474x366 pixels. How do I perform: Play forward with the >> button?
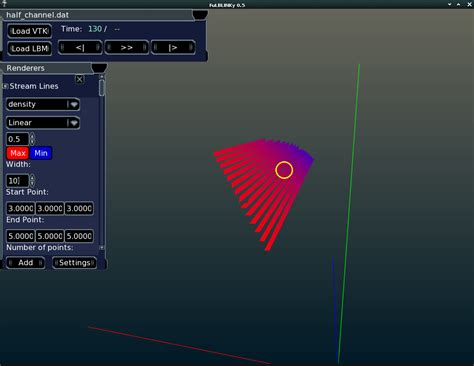(x=127, y=47)
